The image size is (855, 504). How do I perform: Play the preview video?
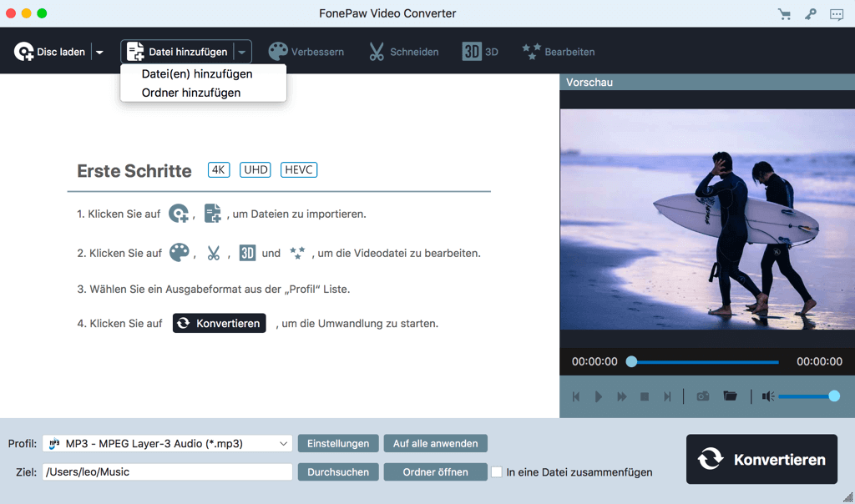[599, 396]
